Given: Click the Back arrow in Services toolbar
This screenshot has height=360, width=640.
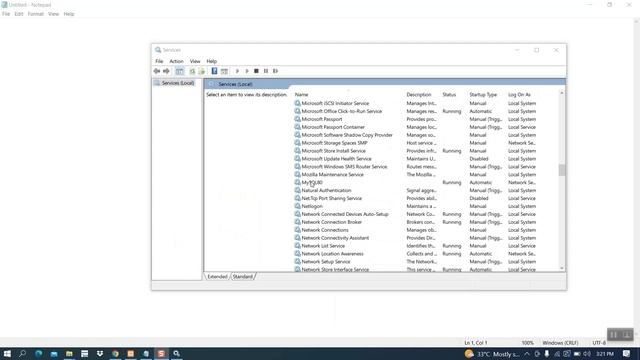Looking at the screenshot, I should pos(157,71).
